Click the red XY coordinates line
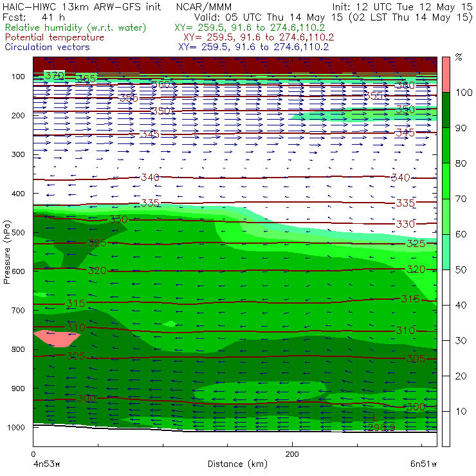The height and width of the screenshot is (476, 476). click(x=259, y=37)
